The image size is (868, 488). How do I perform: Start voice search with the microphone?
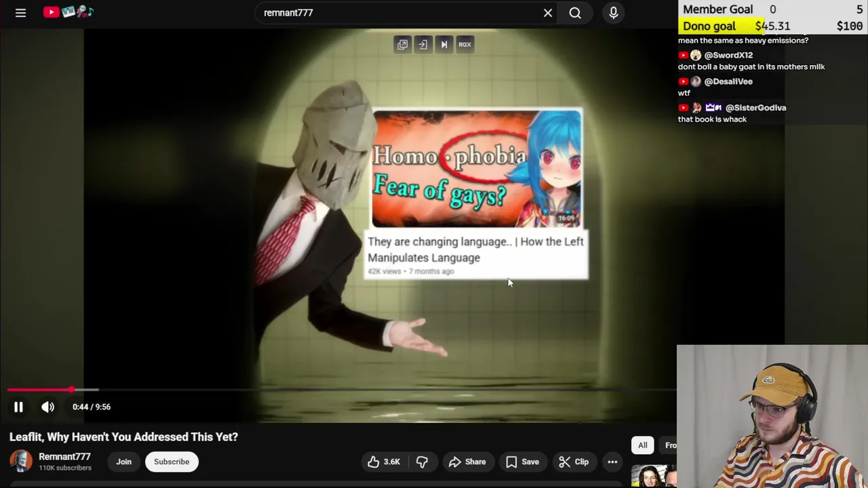[x=614, y=13]
